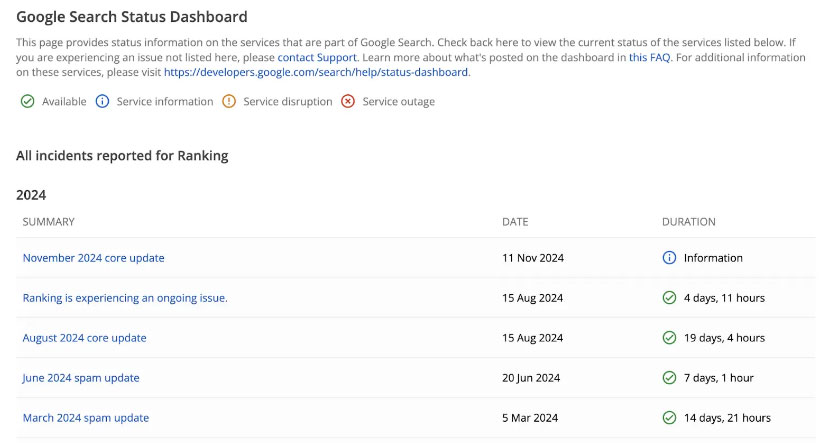The height and width of the screenshot is (443, 835).
Task: Open the June 2024 spam update incident
Action: (81, 378)
